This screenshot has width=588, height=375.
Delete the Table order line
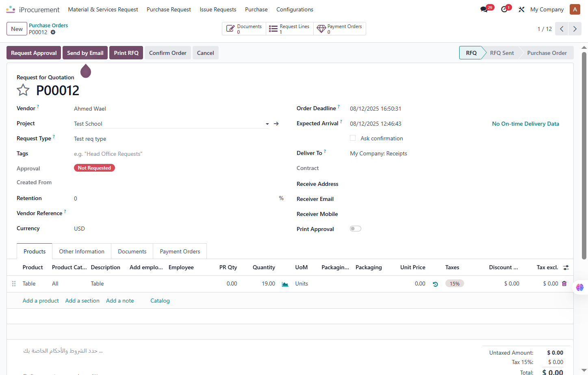(564, 283)
